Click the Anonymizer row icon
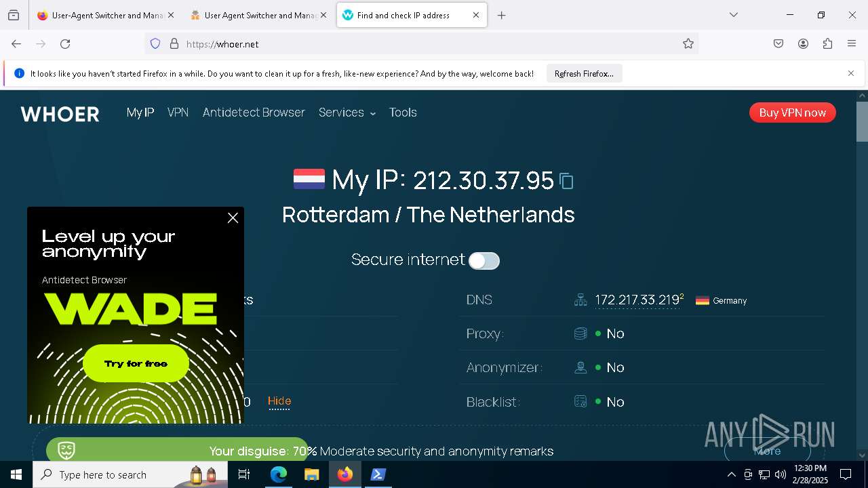Image resolution: width=868 pixels, height=488 pixels. click(x=580, y=367)
